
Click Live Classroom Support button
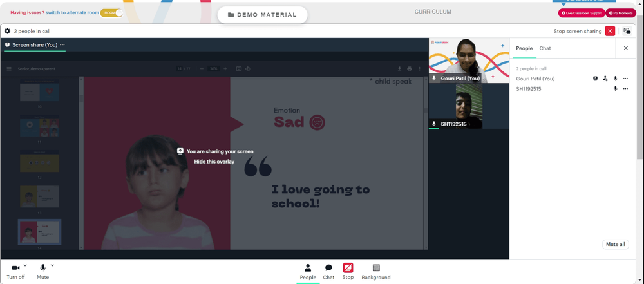coord(582,13)
